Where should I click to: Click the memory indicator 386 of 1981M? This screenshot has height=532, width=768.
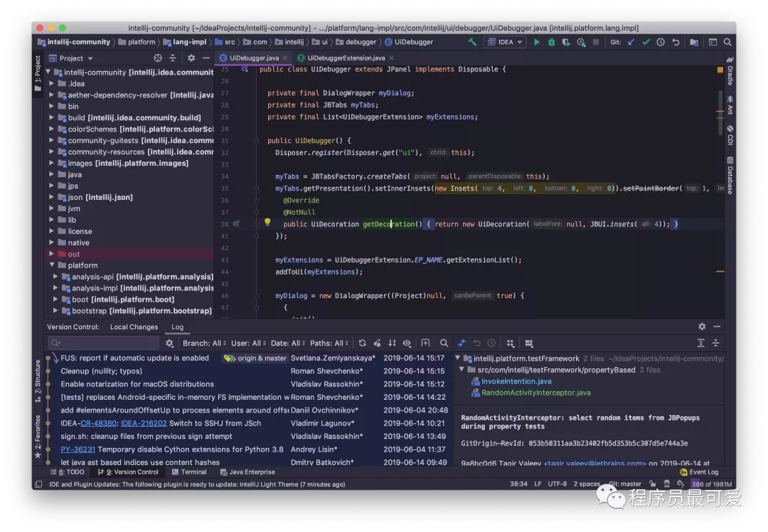point(712,484)
